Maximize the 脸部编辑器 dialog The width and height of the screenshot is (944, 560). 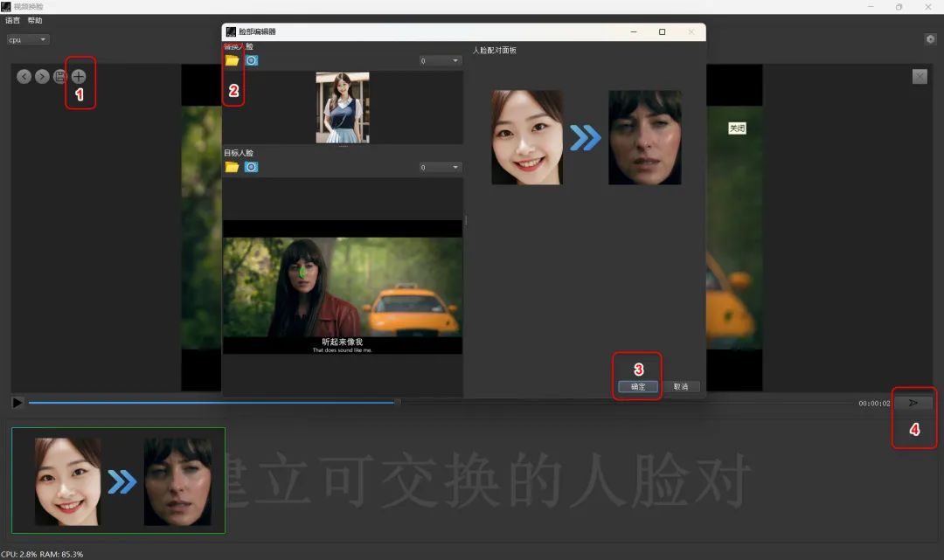pyautogui.click(x=662, y=31)
